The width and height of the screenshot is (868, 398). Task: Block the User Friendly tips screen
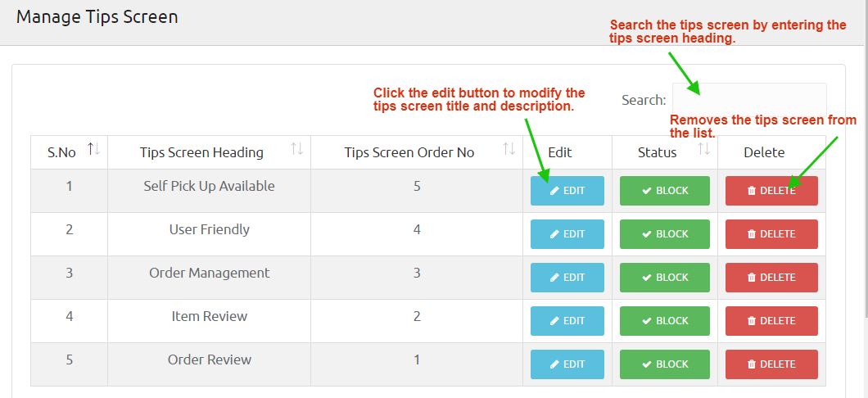coord(665,234)
